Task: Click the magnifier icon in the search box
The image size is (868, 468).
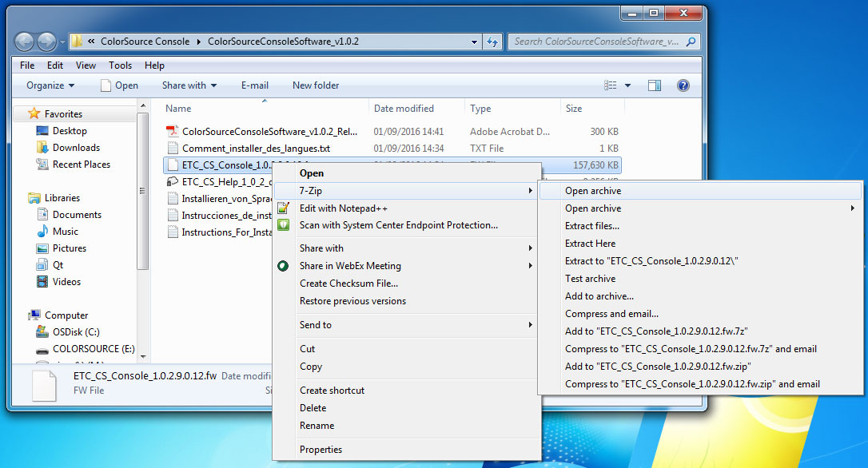Action: pos(691,42)
